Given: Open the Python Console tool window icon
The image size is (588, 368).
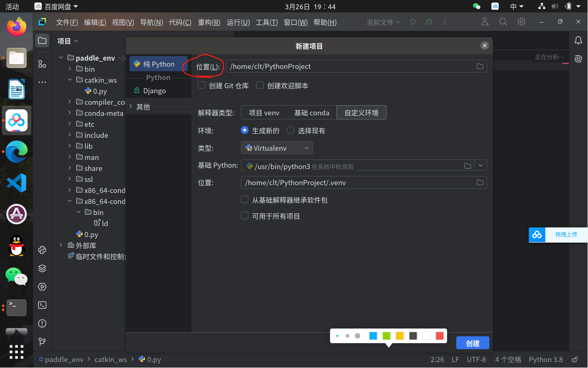Looking at the screenshot, I should [x=42, y=250].
